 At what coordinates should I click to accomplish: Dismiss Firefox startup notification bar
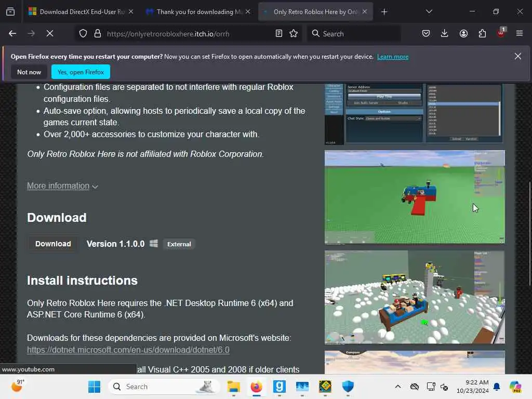coord(518,56)
